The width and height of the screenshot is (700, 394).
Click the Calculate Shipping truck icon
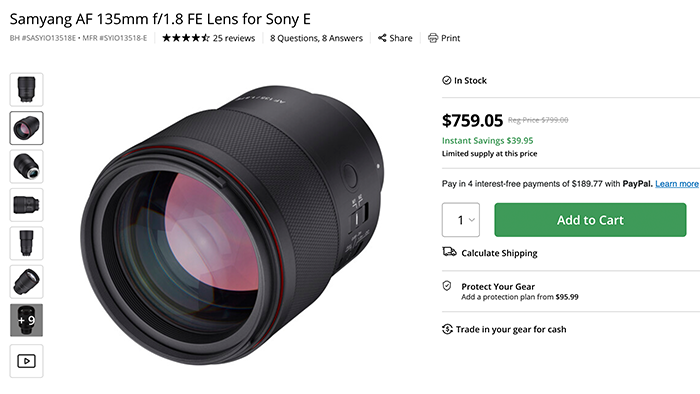pyautogui.click(x=449, y=252)
